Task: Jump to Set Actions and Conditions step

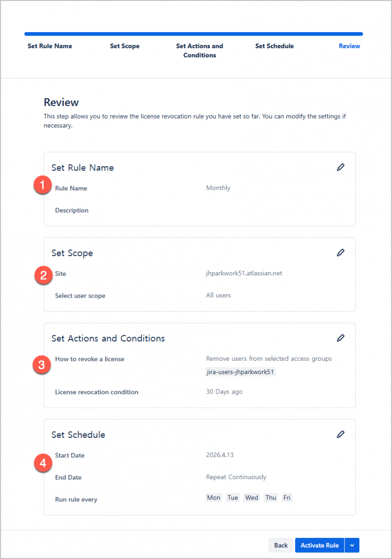Action: pos(199,50)
